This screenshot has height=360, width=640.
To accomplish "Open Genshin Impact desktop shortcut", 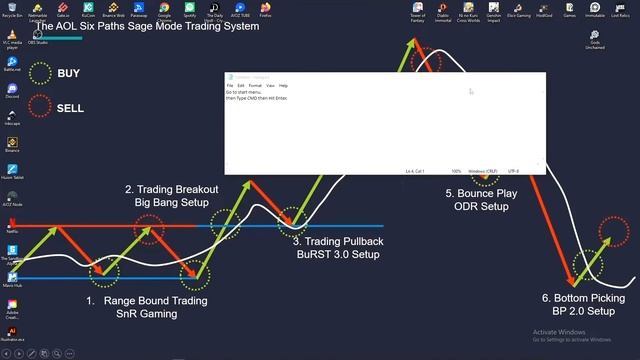I will 493,11.
